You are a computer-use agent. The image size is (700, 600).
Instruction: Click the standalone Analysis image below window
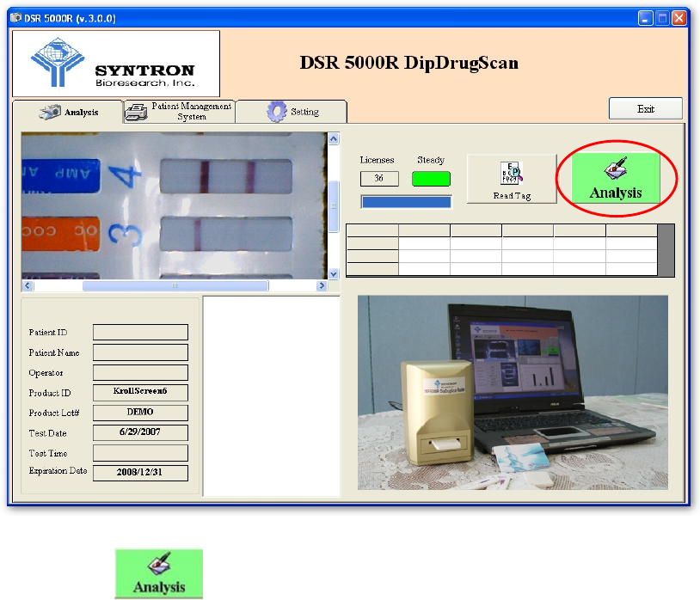point(159,573)
